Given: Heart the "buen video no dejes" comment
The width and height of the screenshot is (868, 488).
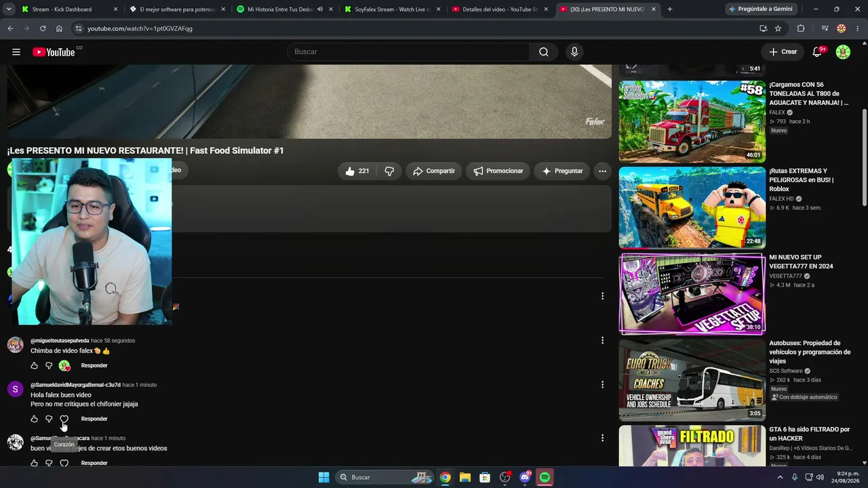Looking at the screenshot, I should pos(64,463).
